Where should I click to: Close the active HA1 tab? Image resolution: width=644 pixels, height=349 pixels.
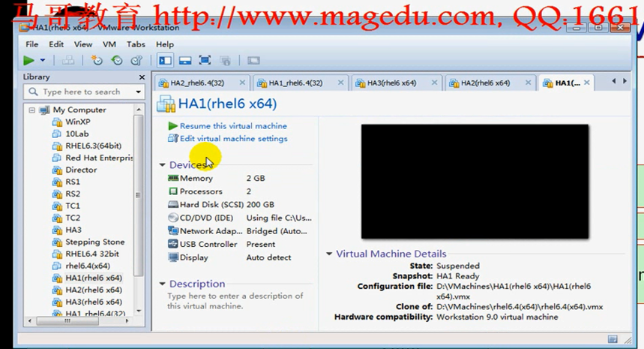587,83
